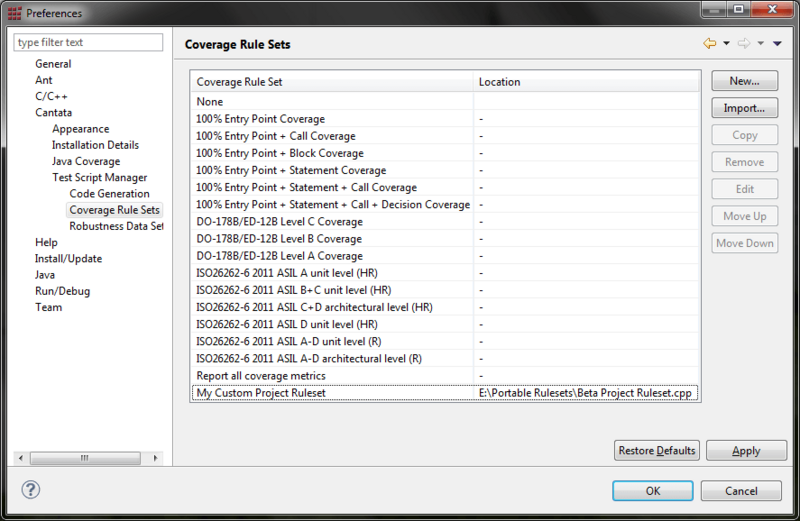Image resolution: width=800 pixels, height=521 pixels.
Task: Select 100% Entry Point + Statement Coverage row
Action: (445, 170)
